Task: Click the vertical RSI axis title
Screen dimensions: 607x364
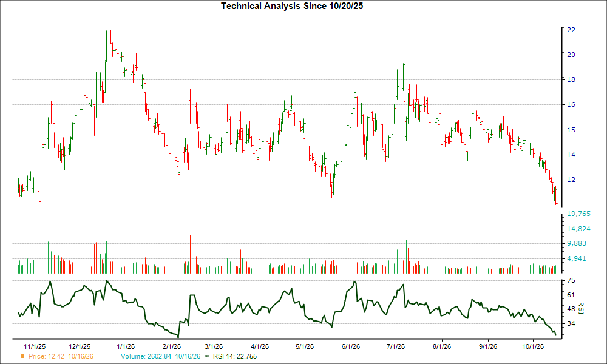Action: point(580,308)
